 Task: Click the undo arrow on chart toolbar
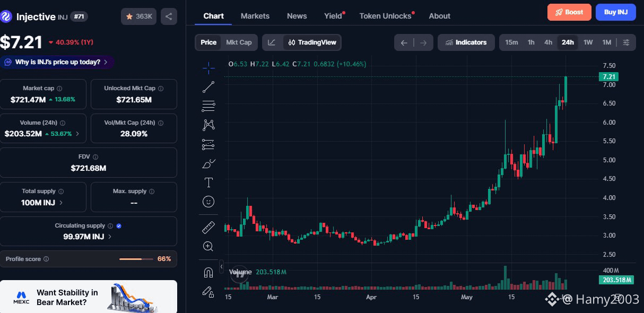pyautogui.click(x=404, y=42)
